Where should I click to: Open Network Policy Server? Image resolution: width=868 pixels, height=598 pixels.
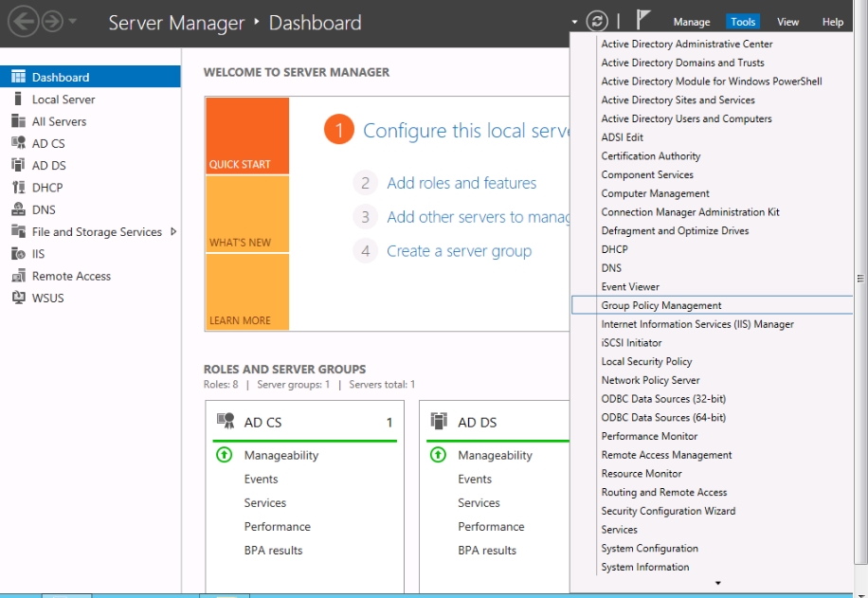click(x=650, y=380)
